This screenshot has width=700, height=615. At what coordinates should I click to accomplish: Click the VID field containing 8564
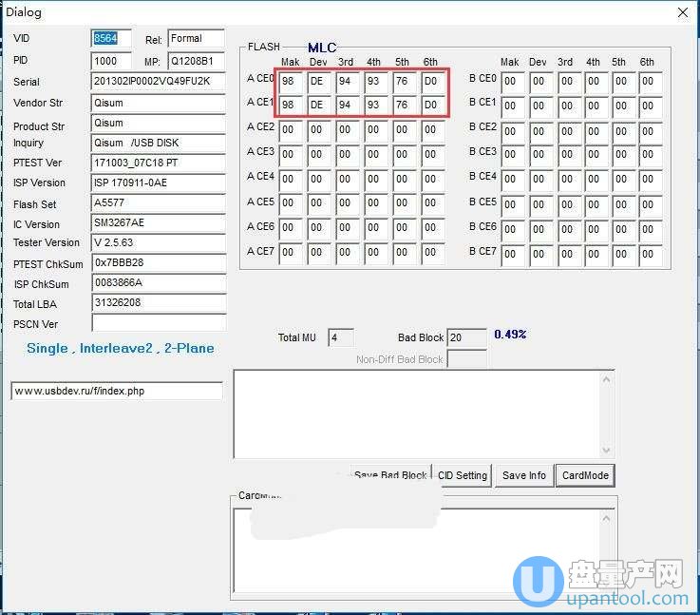pos(111,38)
